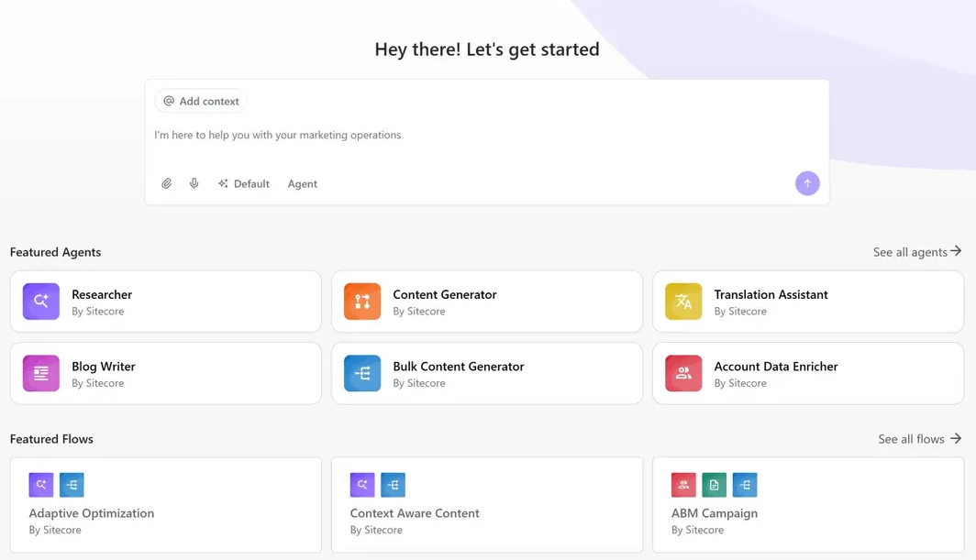Click the green document icon on ABM Campaign

click(x=714, y=484)
